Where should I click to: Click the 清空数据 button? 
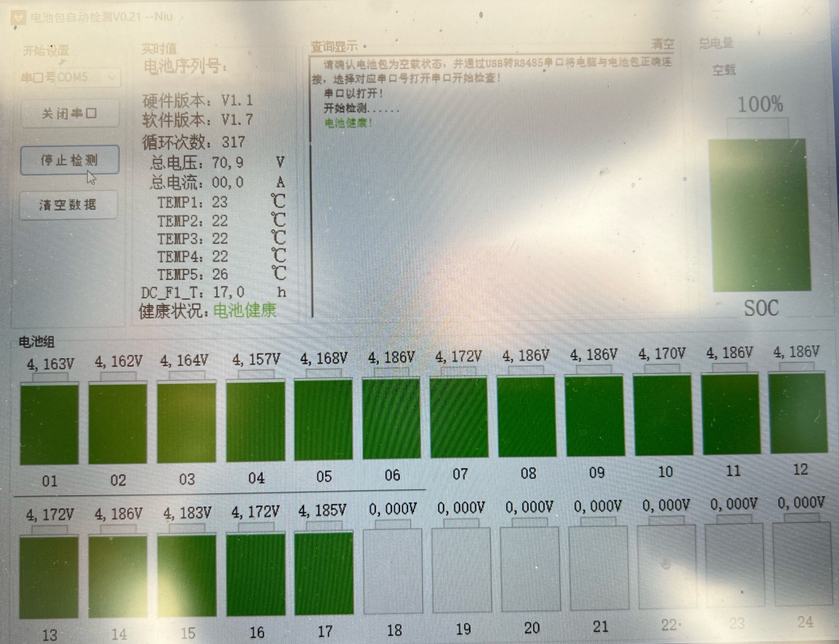pos(68,205)
